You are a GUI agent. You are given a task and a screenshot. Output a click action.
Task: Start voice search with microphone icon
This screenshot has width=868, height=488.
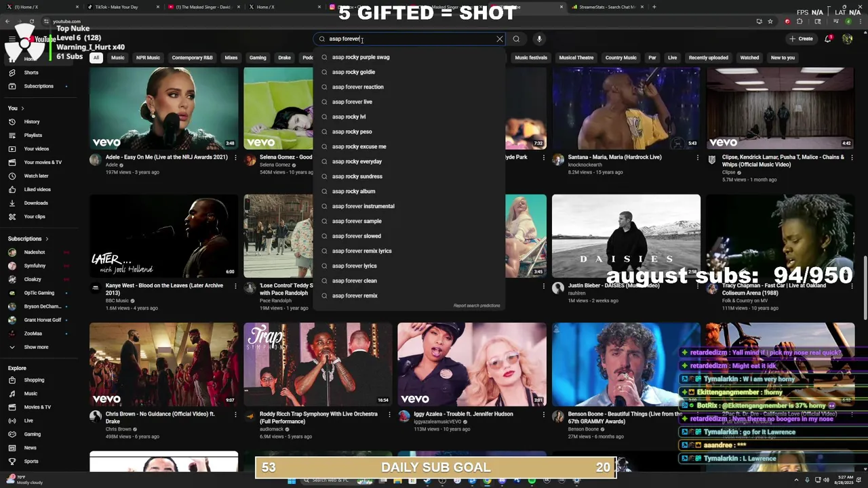[x=539, y=39]
